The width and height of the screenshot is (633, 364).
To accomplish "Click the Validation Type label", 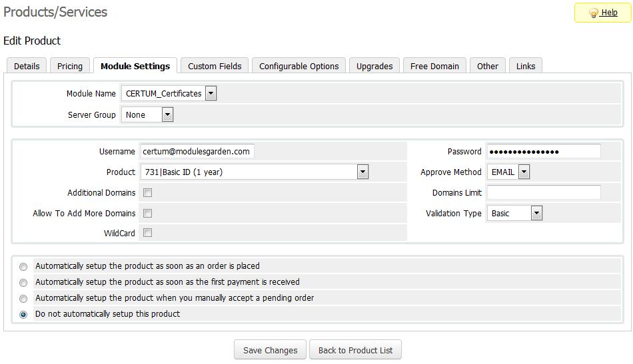I will pos(453,213).
